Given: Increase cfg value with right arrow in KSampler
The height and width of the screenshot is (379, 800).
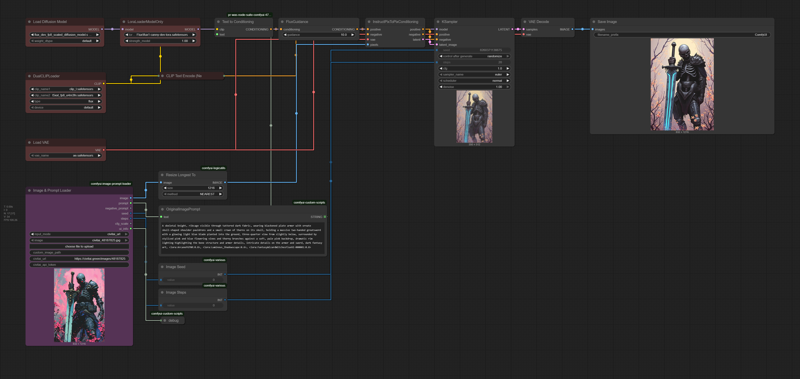Looking at the screenshot, I should tap(508, 68).
